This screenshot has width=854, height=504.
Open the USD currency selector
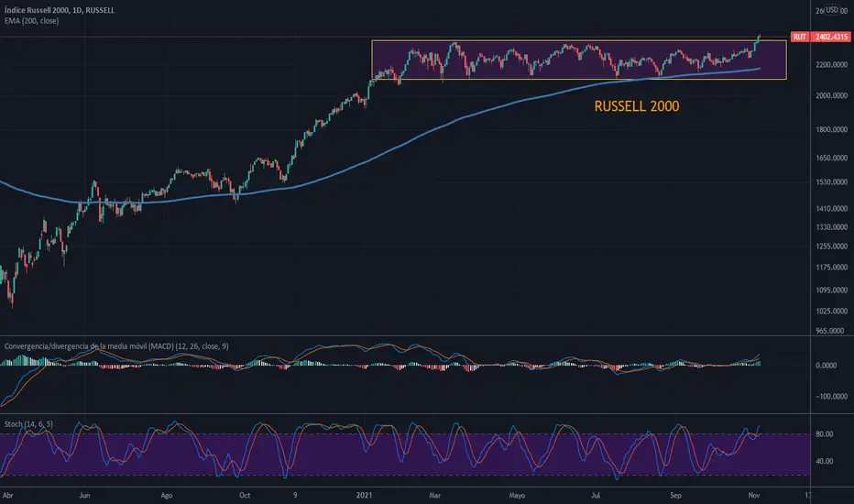pyautogui.click(x=832, y=10)
